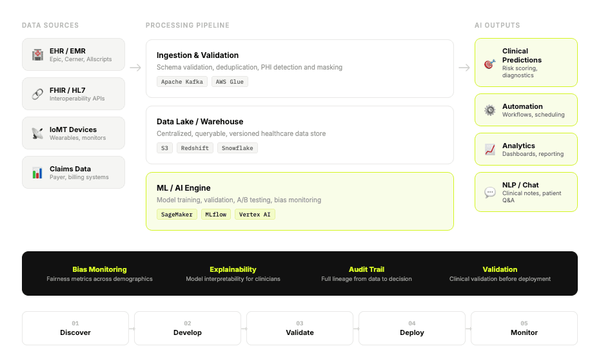Viewport: 601px width, 364px height.
Task: Click the Bias Monitoring heading
Action: 99,269
